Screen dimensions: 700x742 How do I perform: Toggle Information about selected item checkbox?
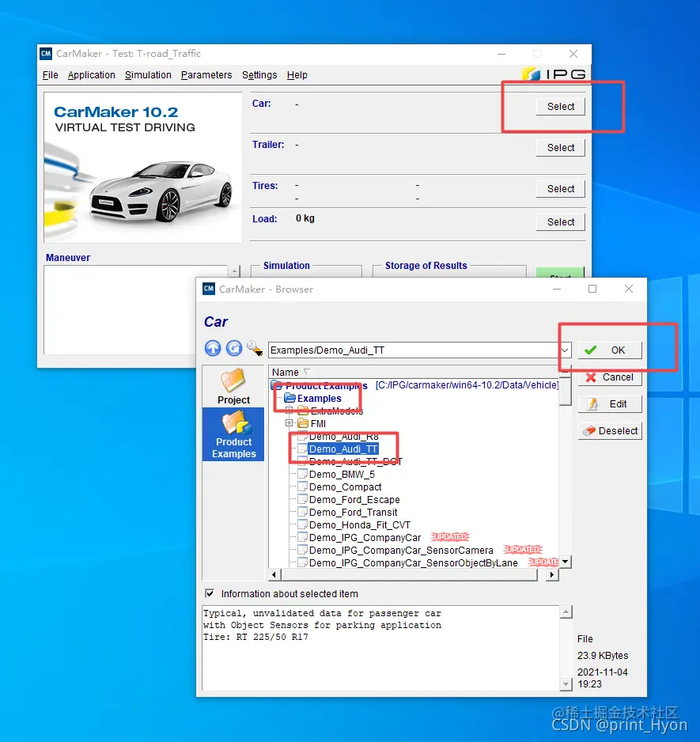[210, 593]
